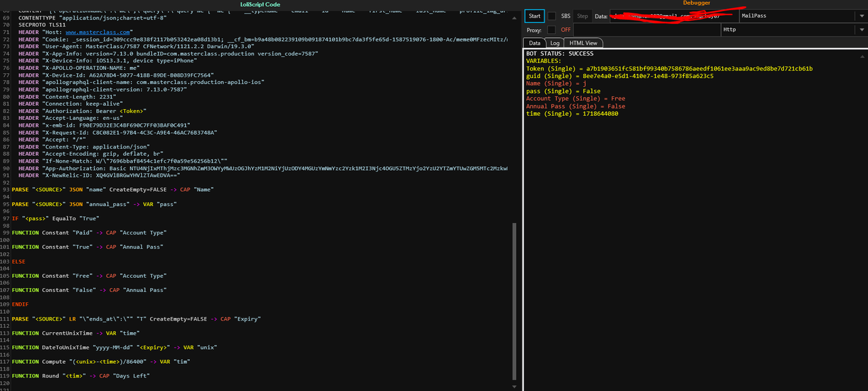Open the HTML View tab
The height and width of the screenshot is (391, 868).
(x=583, y=43)
